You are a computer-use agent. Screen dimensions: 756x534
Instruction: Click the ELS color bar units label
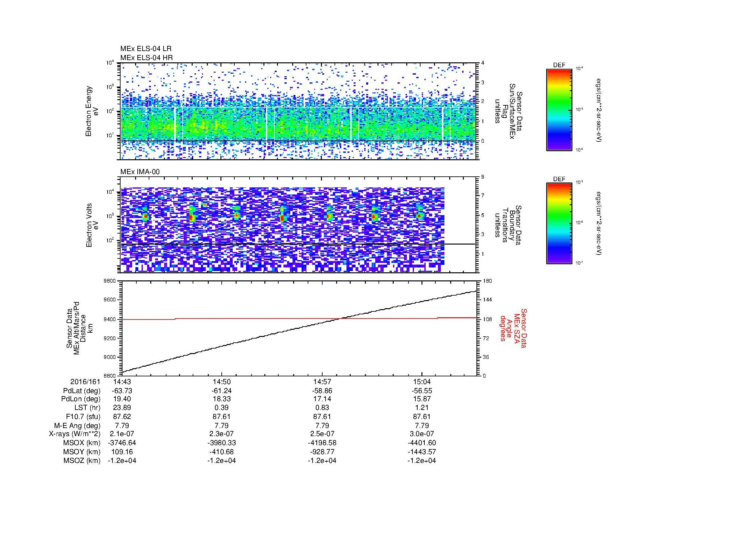[x=599, y=110]
